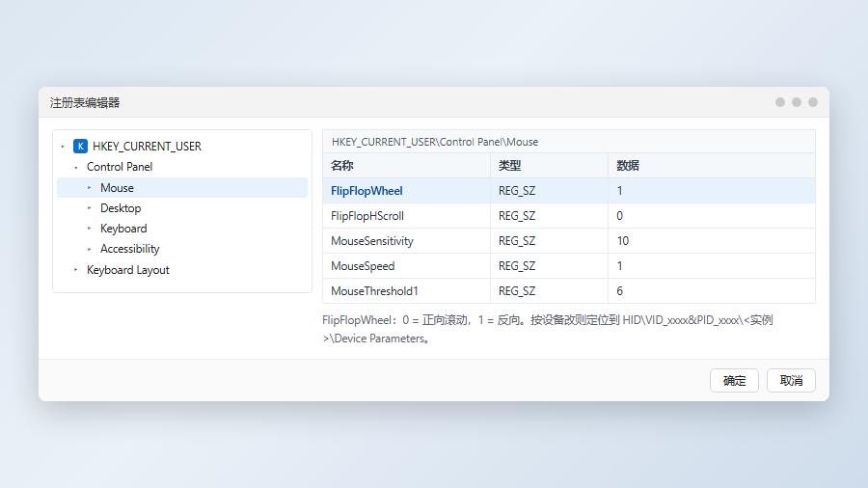The height and width of the screenshot is (488, 868).
Task: Expand the Desktop key arrow
Action: coord(89,208)
